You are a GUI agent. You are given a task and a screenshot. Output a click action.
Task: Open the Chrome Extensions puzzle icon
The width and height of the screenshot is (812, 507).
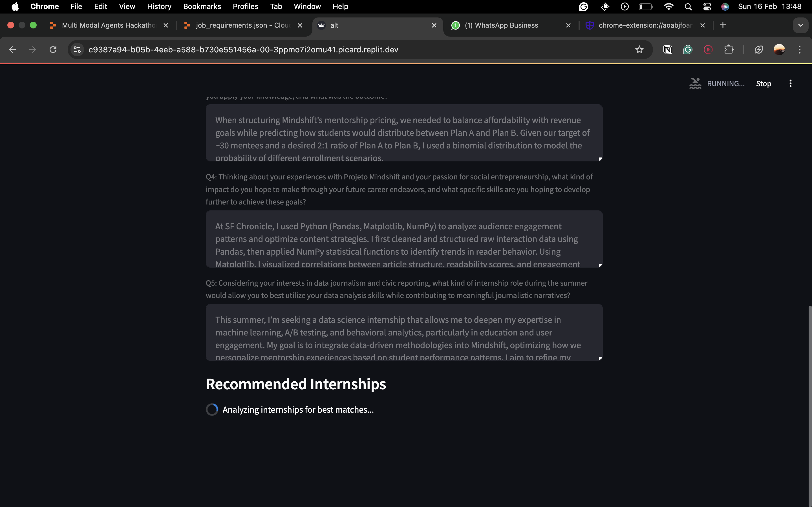[729, 50]
